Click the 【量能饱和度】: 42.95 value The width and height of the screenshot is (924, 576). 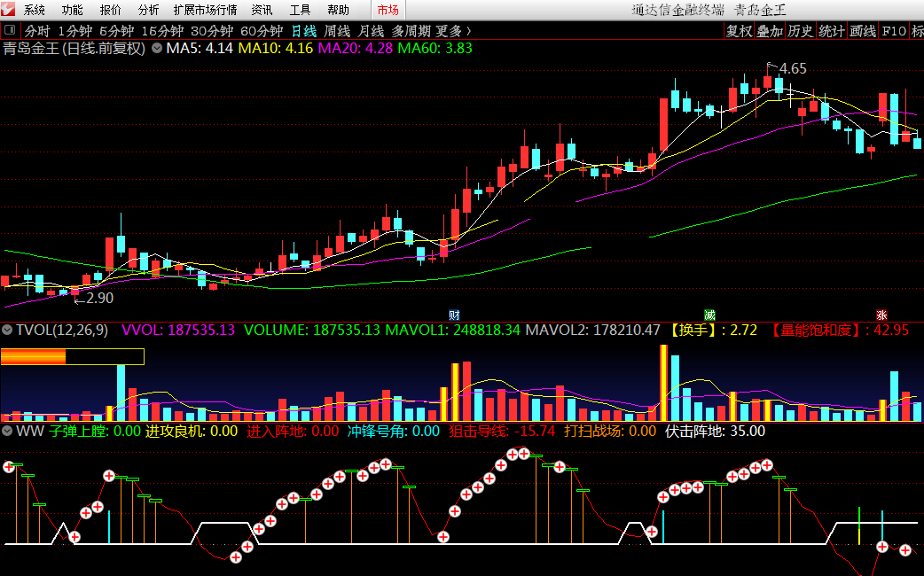pos(839,330)
